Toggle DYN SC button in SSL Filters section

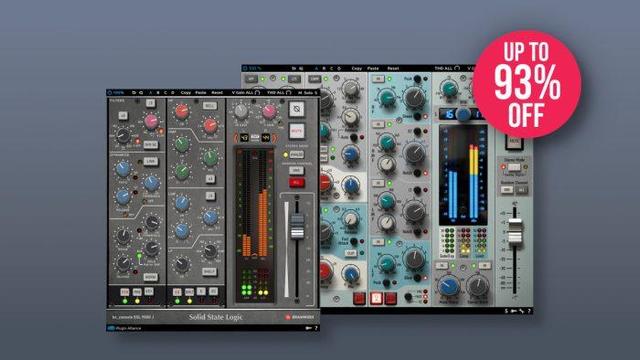150,145
